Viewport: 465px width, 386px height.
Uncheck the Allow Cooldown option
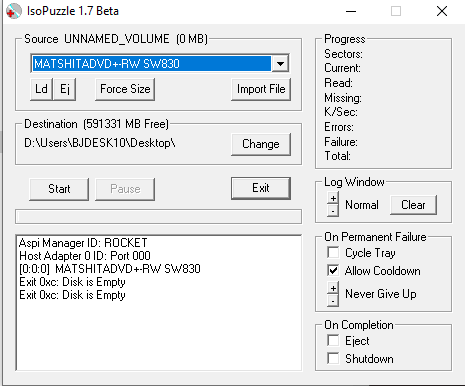[x=333, y=270]
